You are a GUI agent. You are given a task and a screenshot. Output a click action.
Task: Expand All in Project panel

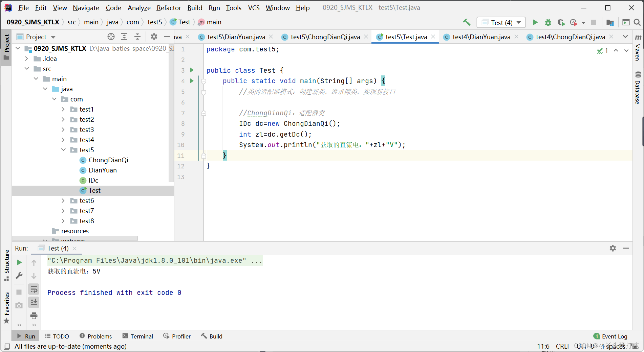click(124, 37)
